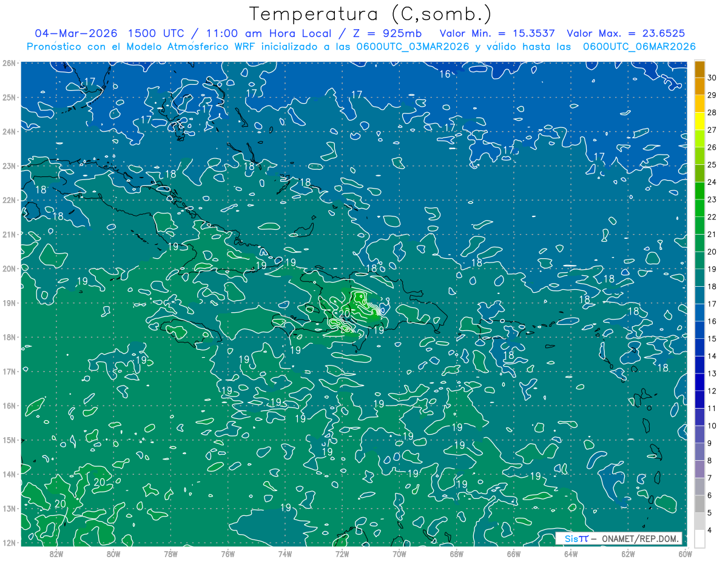Click the "78W" longitude axis label
Viewport: 728px width, 562px height.
tap(170, 553)
